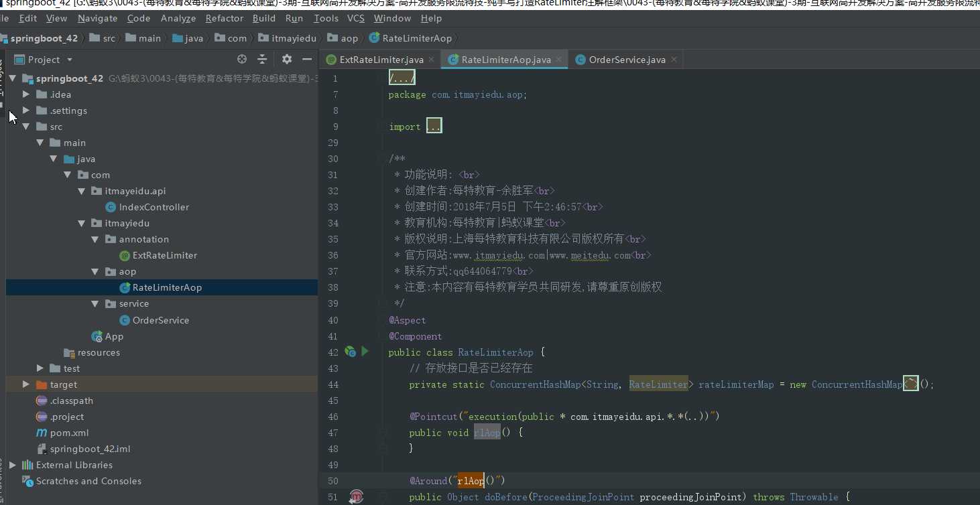Open Project panel gear settings

(287, 60)
